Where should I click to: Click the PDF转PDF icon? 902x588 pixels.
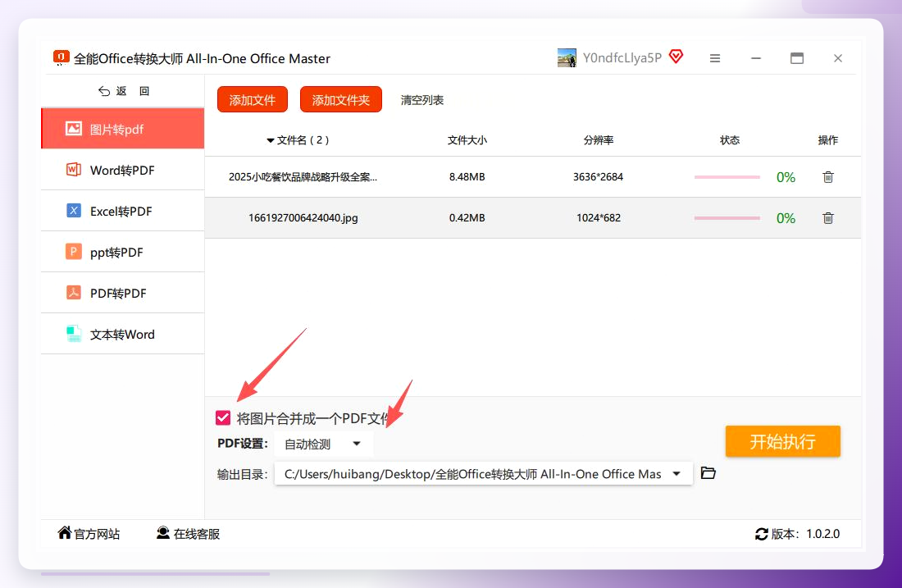(74, 292)
